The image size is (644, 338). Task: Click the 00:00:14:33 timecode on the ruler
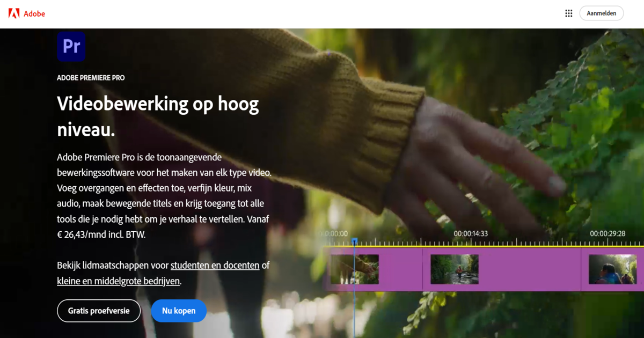[471, 233]
